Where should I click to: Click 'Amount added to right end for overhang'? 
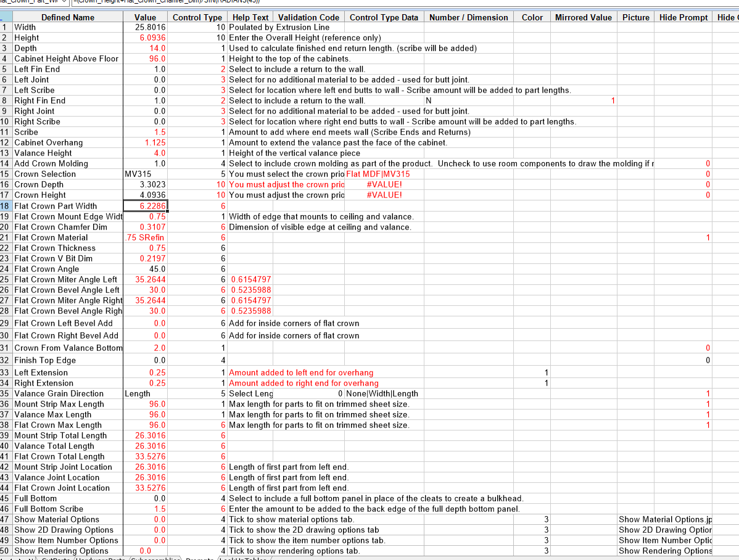[303, 383]
